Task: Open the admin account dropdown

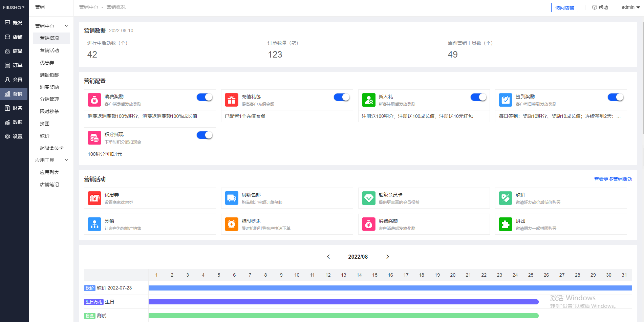Action: (x=630, y=7)
